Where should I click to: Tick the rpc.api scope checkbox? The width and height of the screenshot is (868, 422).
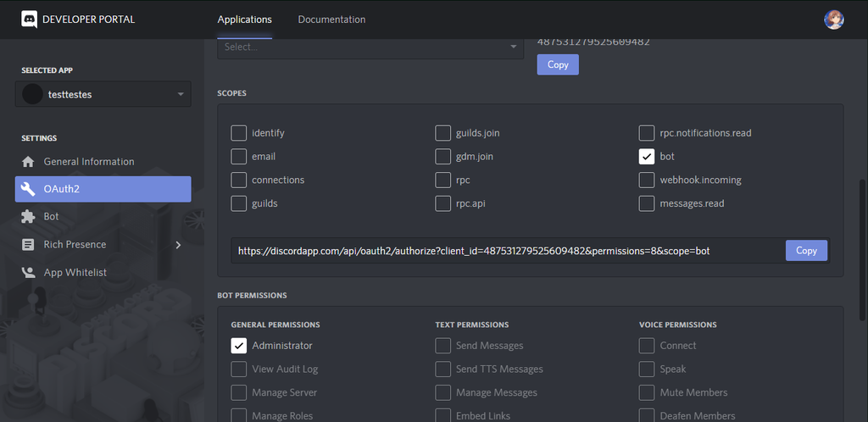pos(442,203)
